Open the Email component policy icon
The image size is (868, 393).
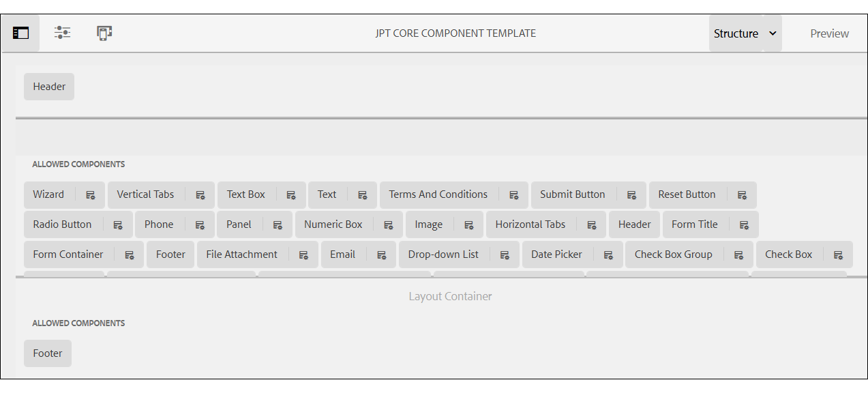(382, 254)
